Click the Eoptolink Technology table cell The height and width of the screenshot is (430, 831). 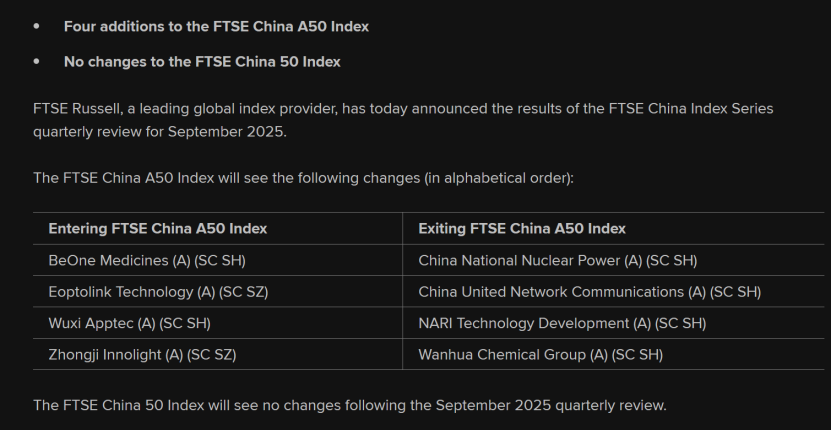pyautogui.click(x=158, y=292)
